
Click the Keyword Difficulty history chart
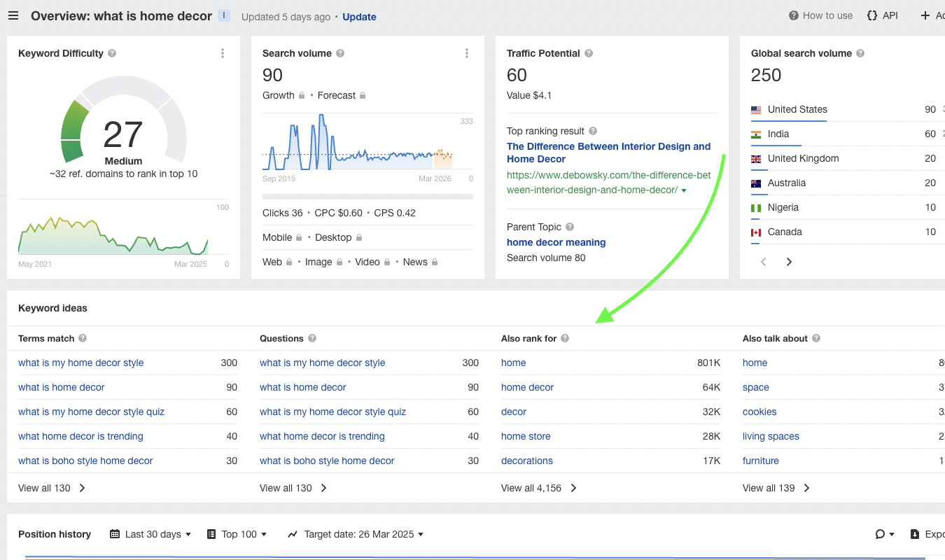coord(113,235)
